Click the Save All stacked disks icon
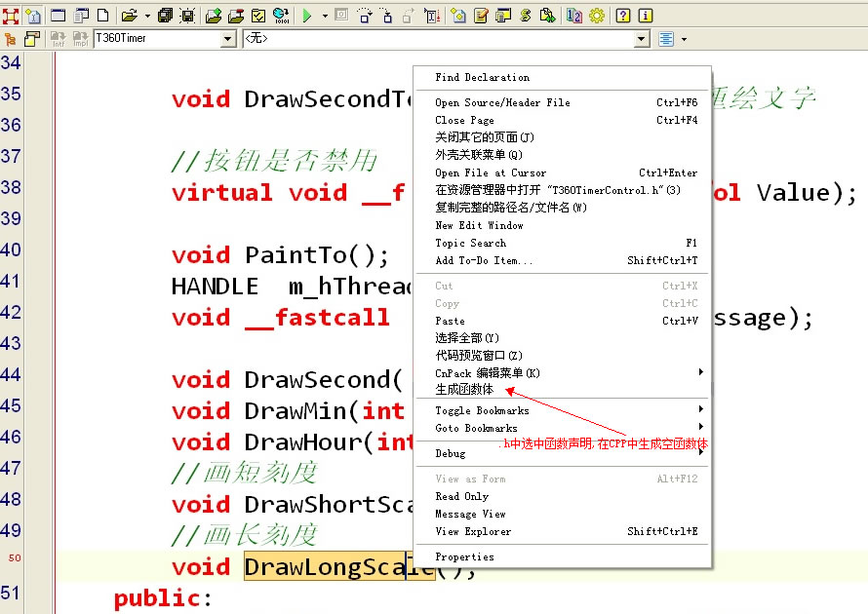Viewport: 868px width, 614px height. click(x=165, y=15)
